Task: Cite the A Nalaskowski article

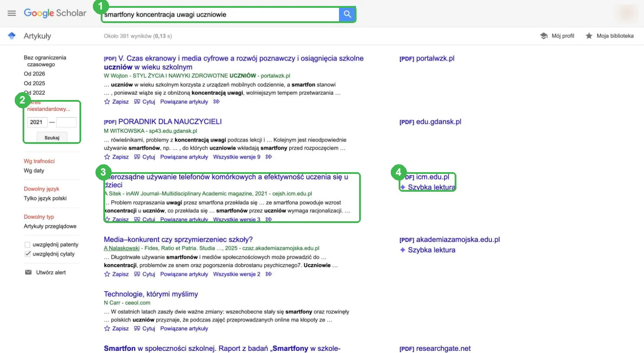Action: pyautogui.click(x=144, y=274)
